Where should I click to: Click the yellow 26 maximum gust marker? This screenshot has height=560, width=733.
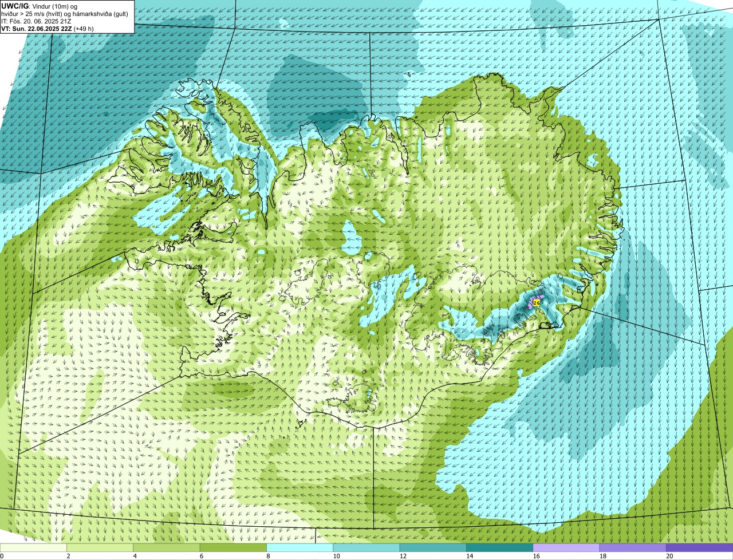pos(537,302)
